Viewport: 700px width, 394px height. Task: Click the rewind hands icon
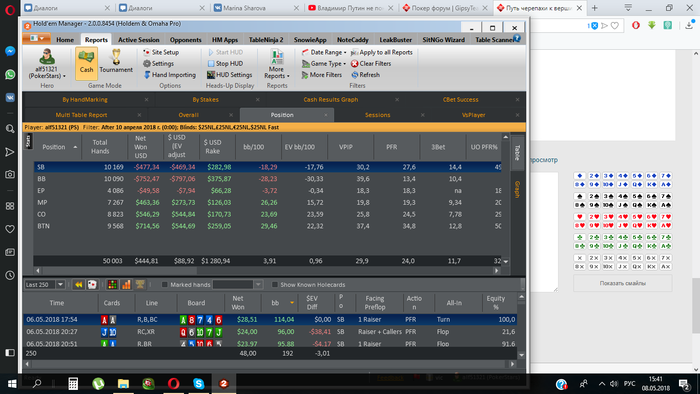click(79, 285)
